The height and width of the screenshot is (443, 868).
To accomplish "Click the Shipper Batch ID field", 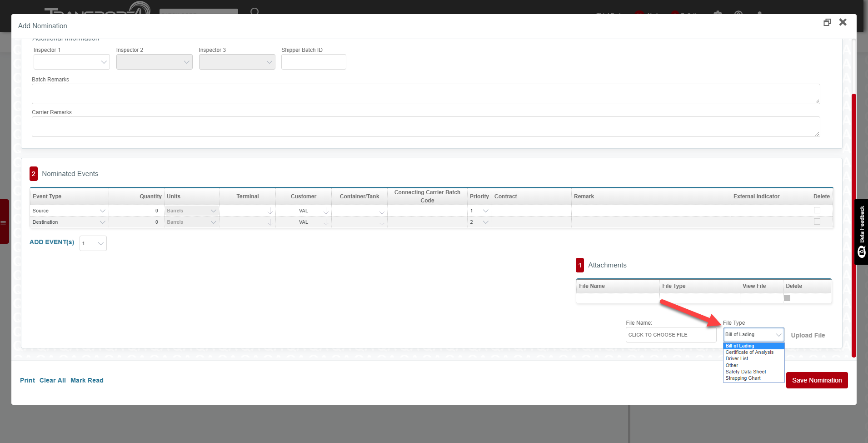I will click(x=314, y=62).
